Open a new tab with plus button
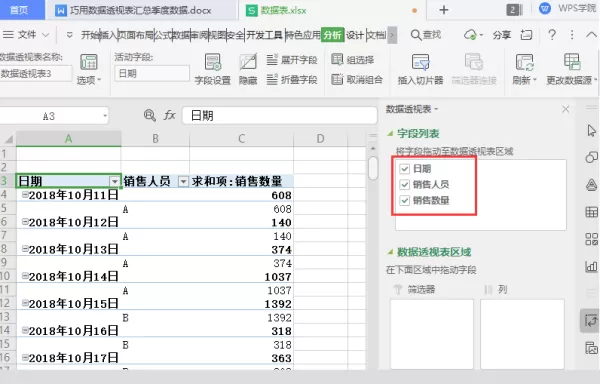The image size is (600, 384). click(x=444, y=10)
